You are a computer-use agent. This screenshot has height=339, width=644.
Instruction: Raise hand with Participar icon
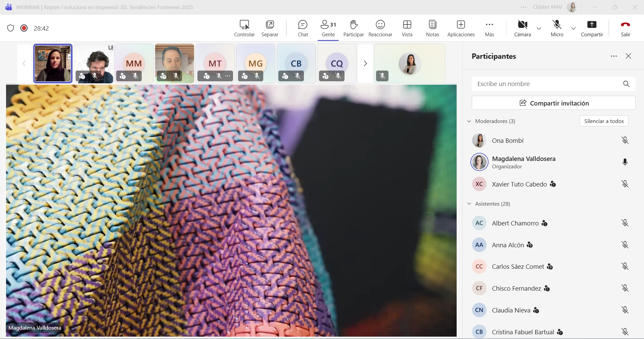click(x=353, y=28)
